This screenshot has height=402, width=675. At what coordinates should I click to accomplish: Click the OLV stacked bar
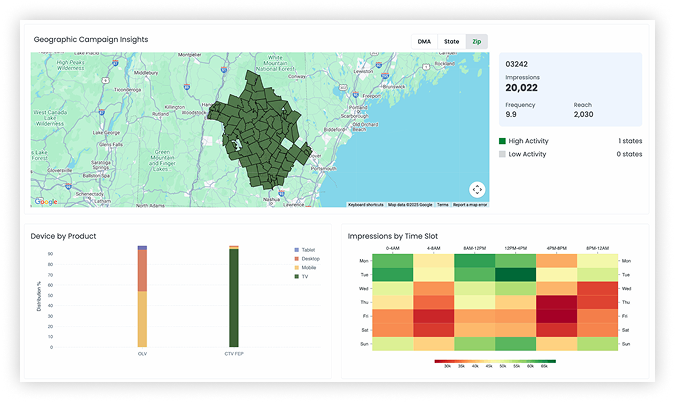pos(142,296)
